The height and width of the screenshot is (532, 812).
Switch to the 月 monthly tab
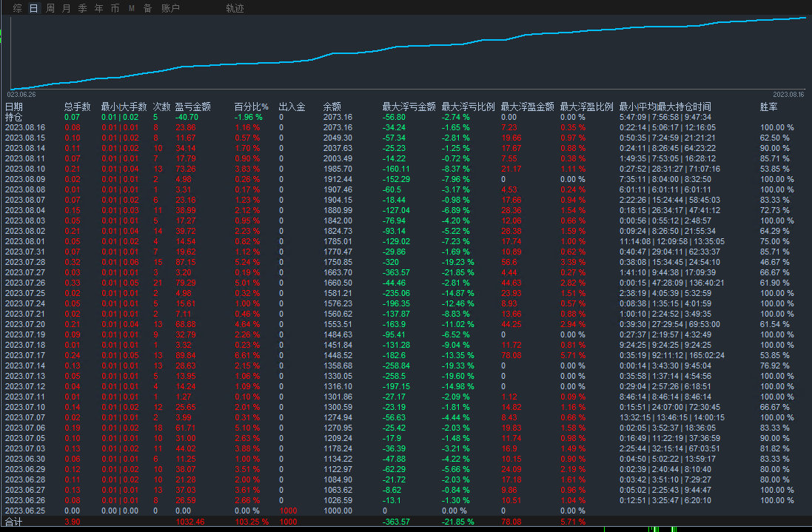pyautogui.click(x=67, y=8)
